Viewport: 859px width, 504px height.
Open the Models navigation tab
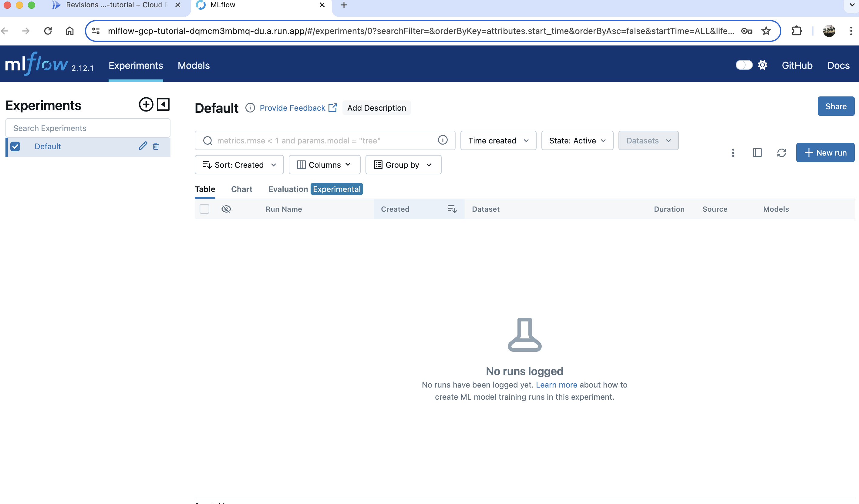[193, 66]
